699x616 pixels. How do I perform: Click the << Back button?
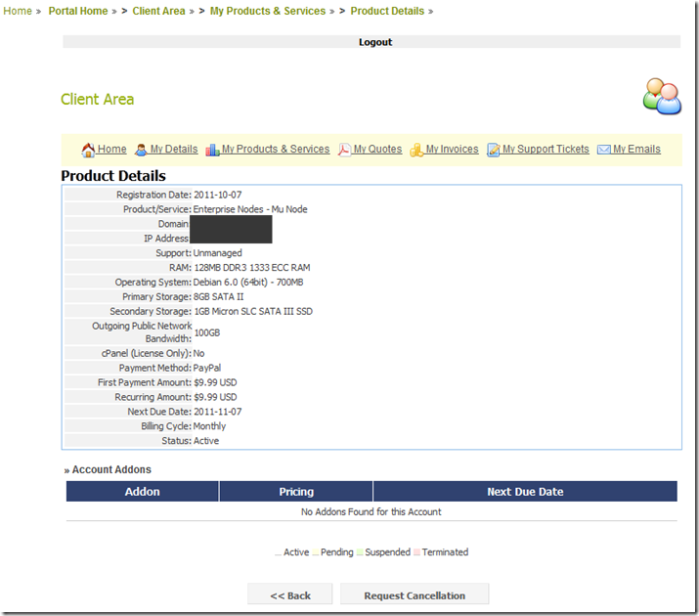[x=290, y=595]
